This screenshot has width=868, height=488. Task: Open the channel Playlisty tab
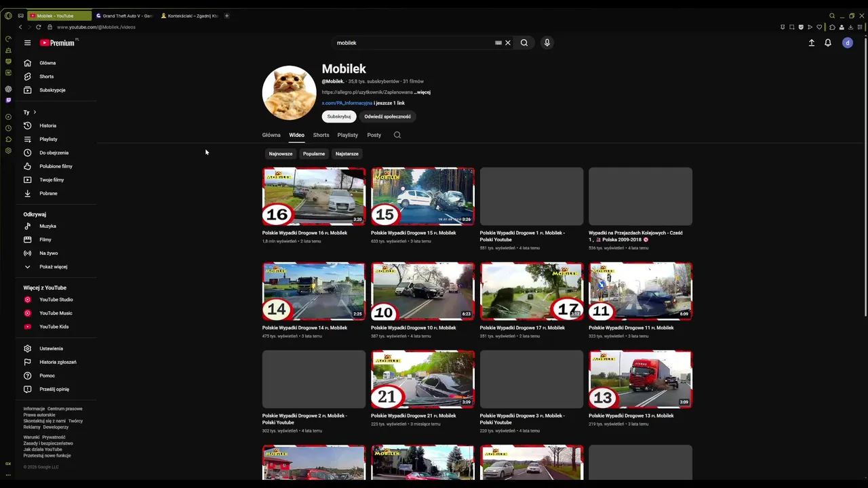click(x=347, y=135)
